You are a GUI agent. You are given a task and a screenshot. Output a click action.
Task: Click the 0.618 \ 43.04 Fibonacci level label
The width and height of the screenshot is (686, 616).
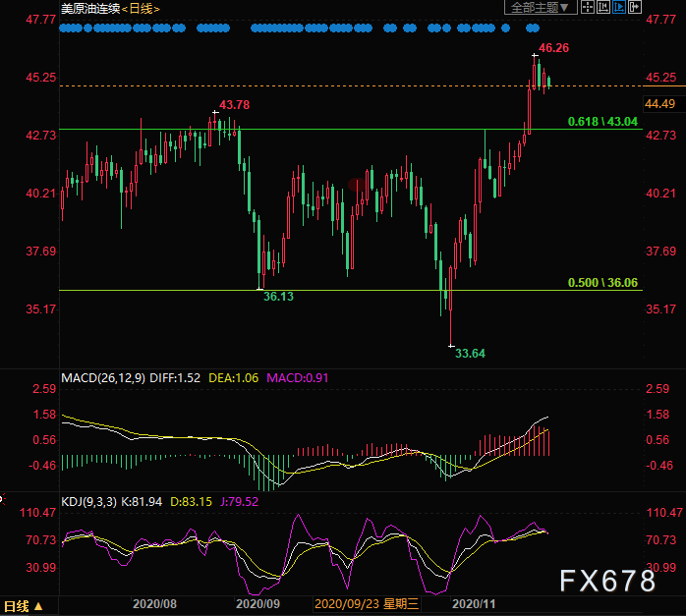click(x=602, y=122)
